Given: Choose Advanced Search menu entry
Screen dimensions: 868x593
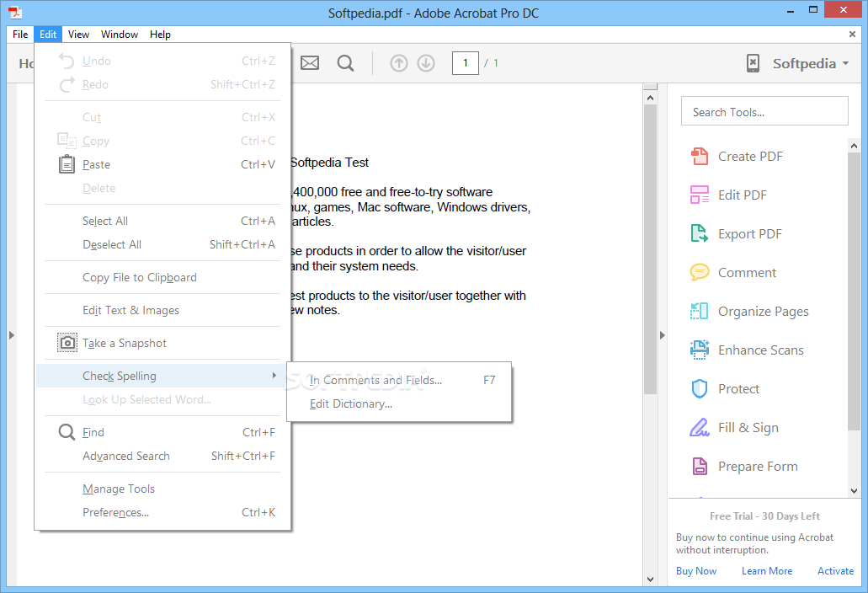Looking at the screenshot, I should pos(162,457).
